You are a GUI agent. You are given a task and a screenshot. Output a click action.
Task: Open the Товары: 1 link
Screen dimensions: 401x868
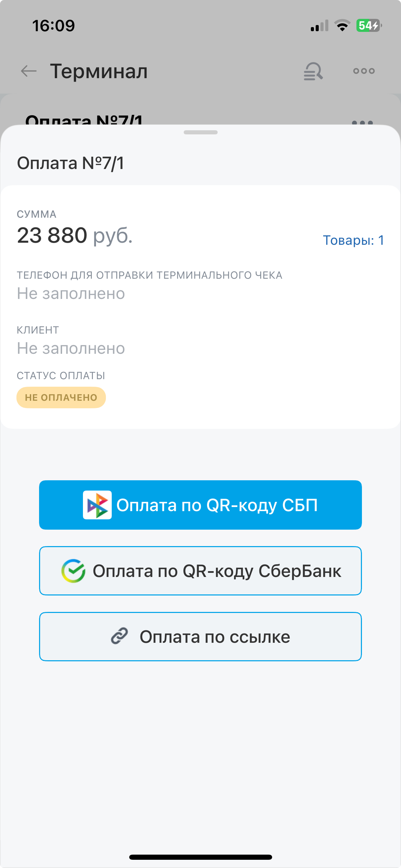353,240
